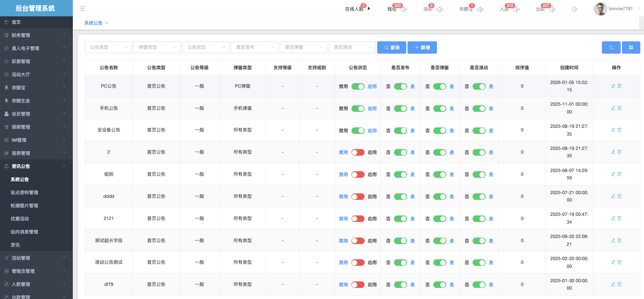
Task: Open the 公告类型 filter dropdown
Action: tap(108, 48)
